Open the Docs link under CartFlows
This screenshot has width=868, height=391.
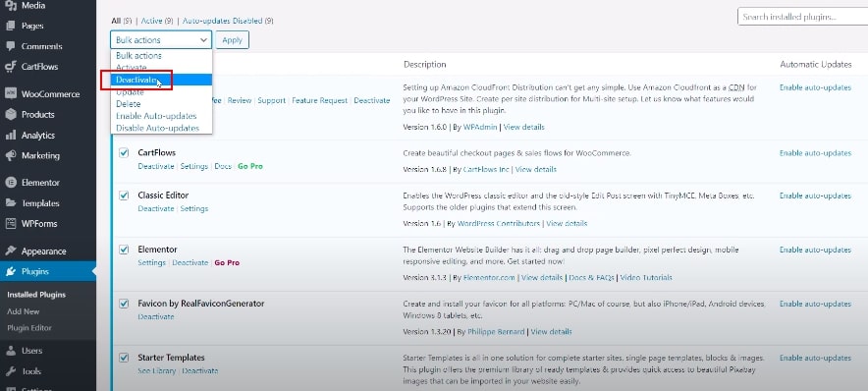point(223,166)
